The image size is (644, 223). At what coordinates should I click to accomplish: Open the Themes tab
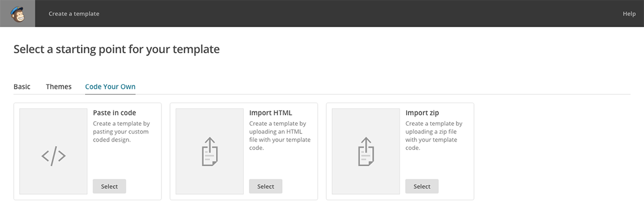[59, 87]
